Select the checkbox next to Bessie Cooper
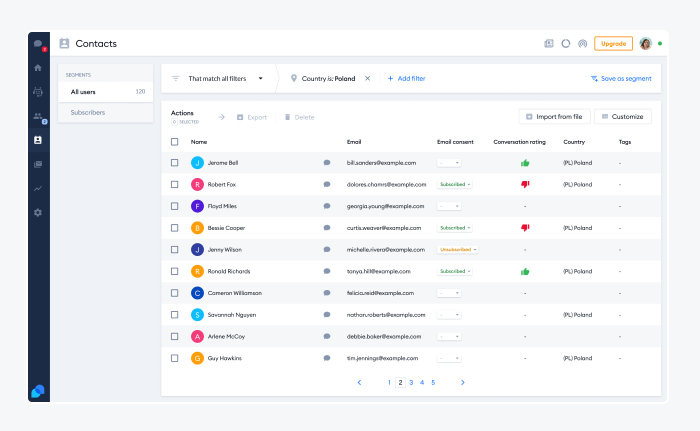This screenshot has height=431, width=700. pos(174,228)
